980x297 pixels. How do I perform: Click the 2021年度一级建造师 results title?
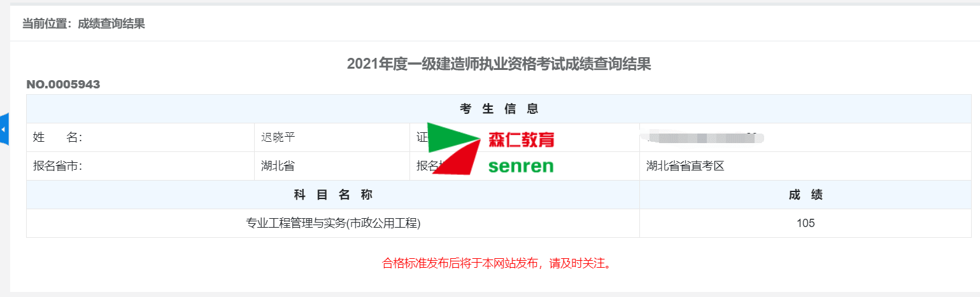coord(499,64)
